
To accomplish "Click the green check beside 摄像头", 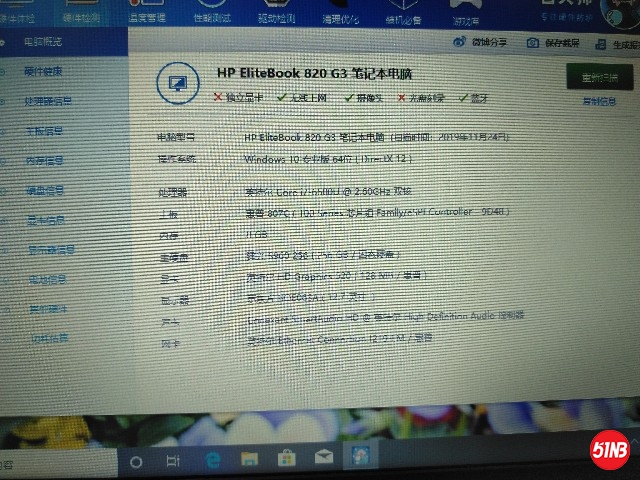I will point(349,98).
